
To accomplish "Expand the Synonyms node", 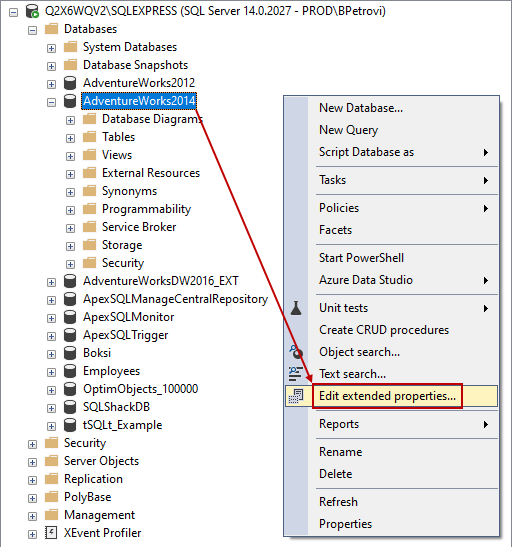I will click(70, 193).
